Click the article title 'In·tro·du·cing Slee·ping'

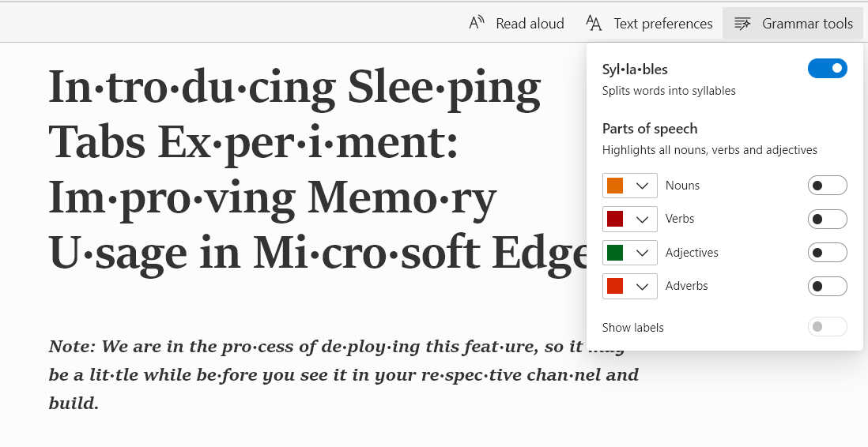295,88
